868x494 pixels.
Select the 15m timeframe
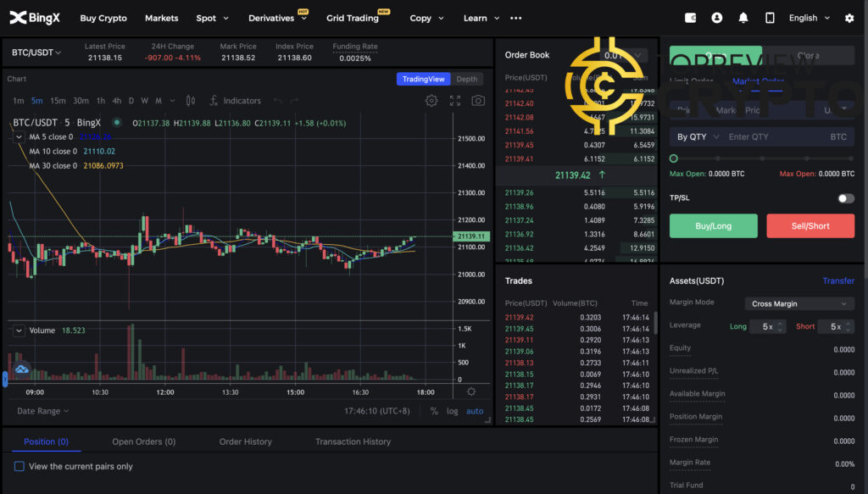58,101
